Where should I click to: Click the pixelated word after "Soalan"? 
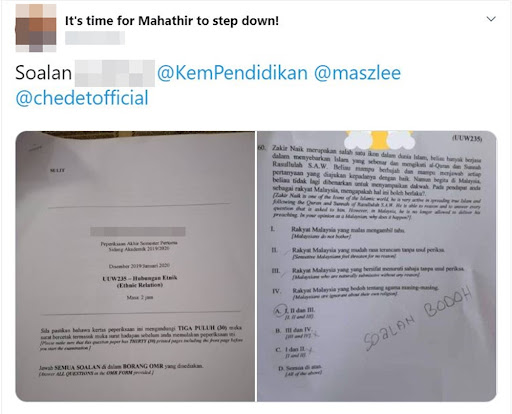[x=115, y=73]
